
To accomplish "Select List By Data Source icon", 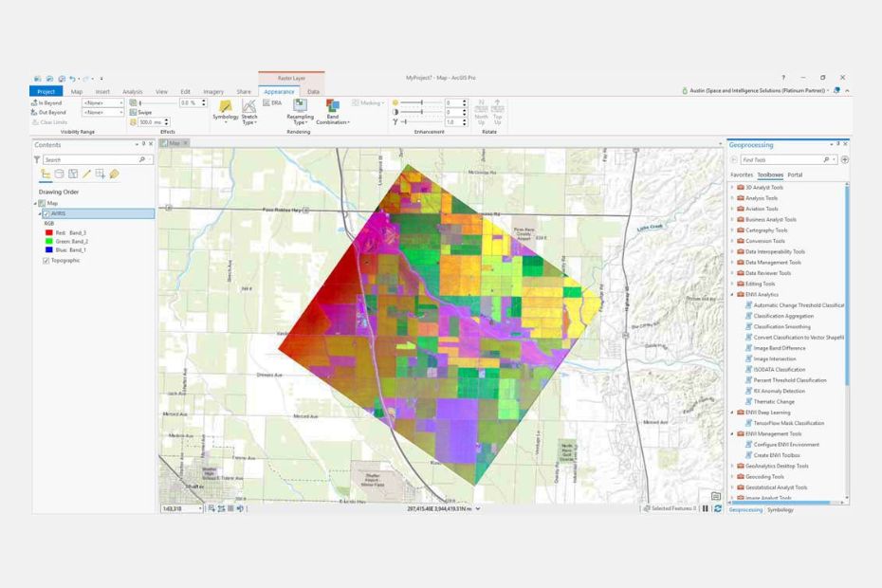I will tap(59, 174).
